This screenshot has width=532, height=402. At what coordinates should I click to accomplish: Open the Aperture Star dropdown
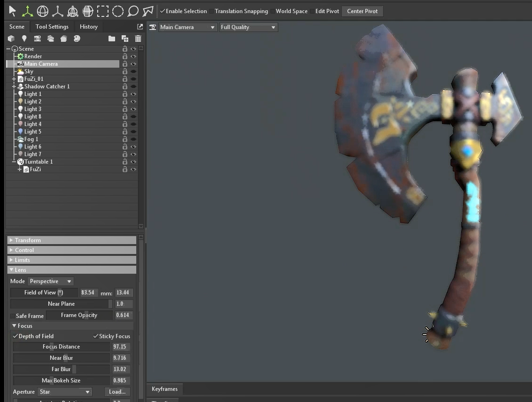[x=64, y=392]
